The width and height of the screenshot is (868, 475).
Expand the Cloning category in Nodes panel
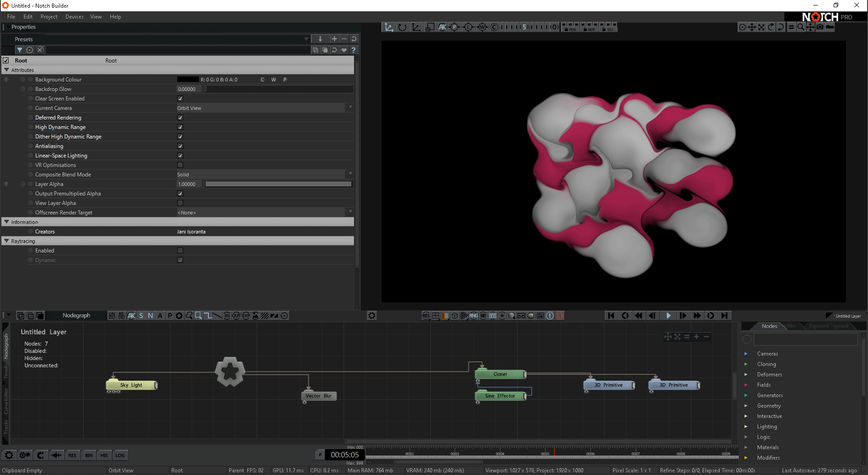(x=746, y=364)
